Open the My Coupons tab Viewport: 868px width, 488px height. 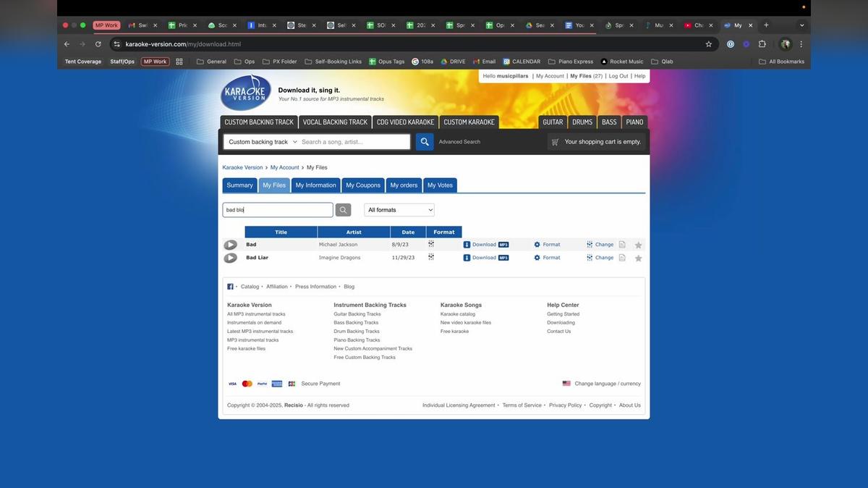click(x=363, y=185)
